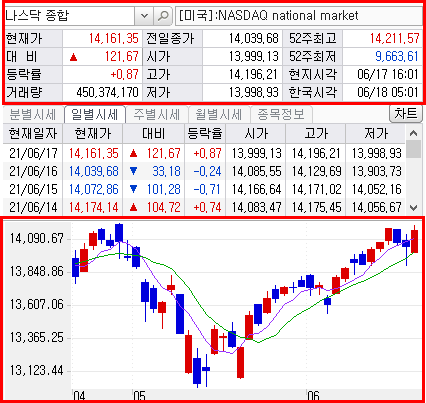
Task: Click the table's vertical scrollbar thumb
Action: coord(414,149)
